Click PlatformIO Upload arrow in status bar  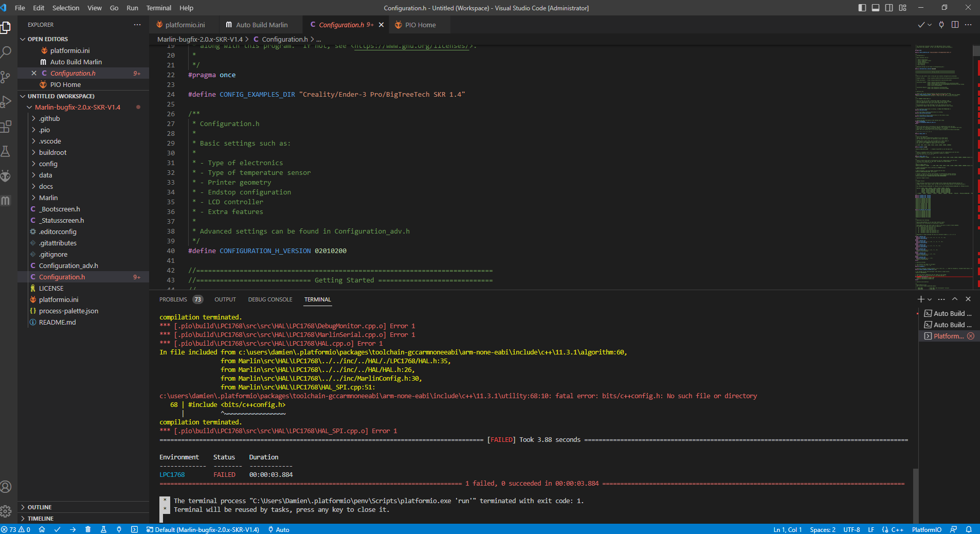[x=72, y=529]
